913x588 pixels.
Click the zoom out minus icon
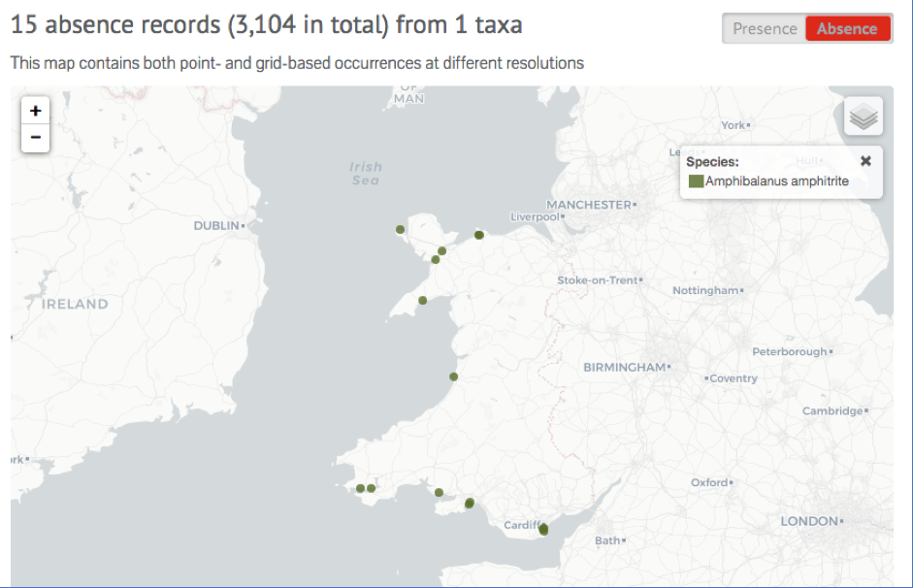(35, 138)
